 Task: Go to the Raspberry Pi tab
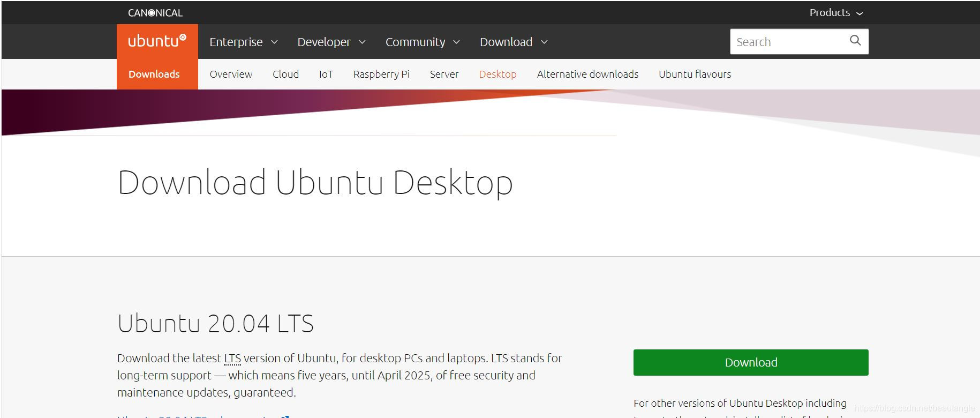tap(381, 74)
